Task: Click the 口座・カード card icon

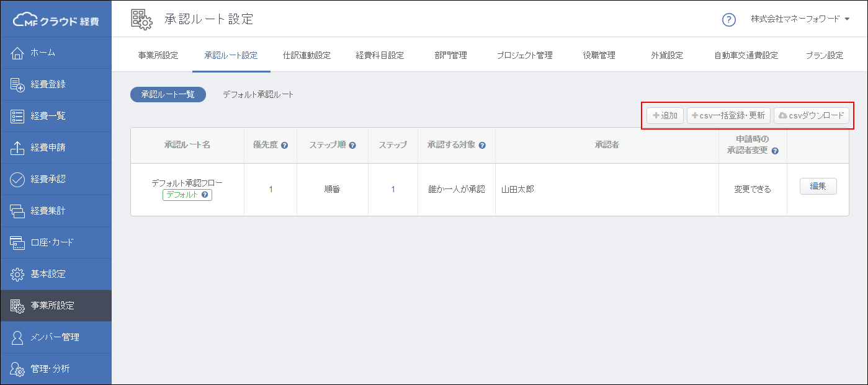Action: [17, 242]
